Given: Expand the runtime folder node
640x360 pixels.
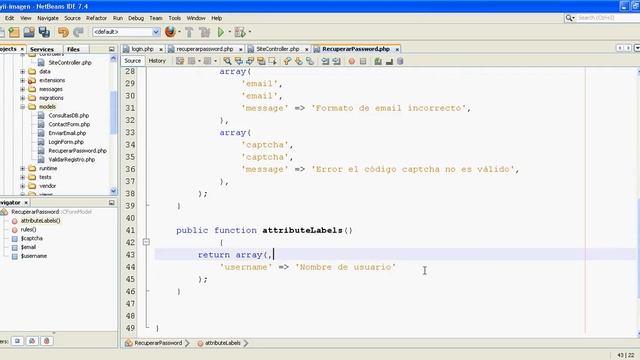Looking at the screenshot, I should click(x=23, y=168).
